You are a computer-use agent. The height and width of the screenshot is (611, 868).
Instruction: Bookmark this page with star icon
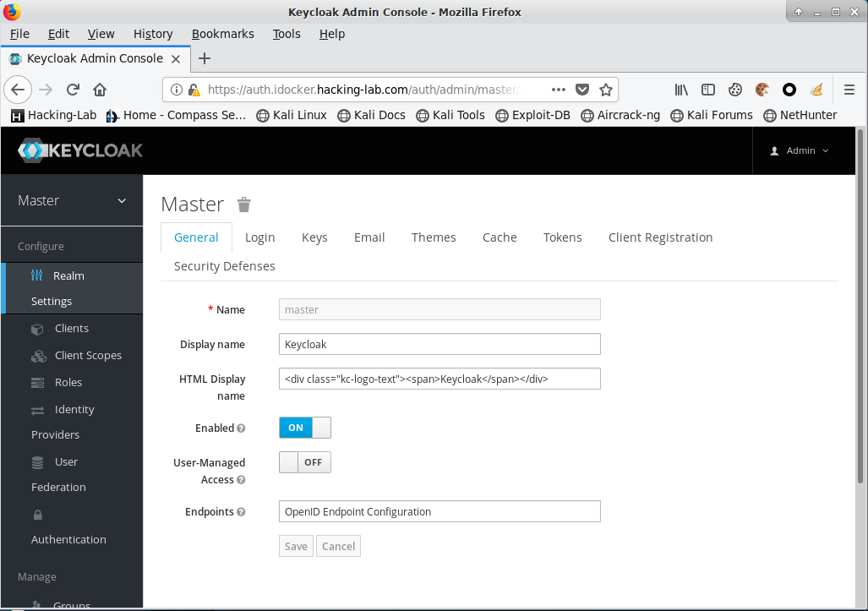[x=606, y=90]
